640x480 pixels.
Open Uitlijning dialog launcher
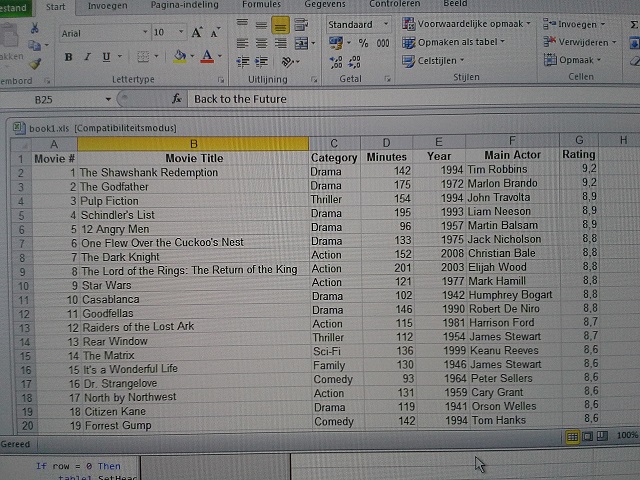(314, 80)
